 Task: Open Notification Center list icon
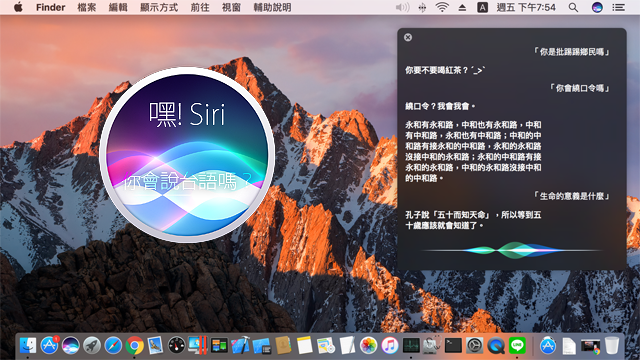click(x=618, y=7)
